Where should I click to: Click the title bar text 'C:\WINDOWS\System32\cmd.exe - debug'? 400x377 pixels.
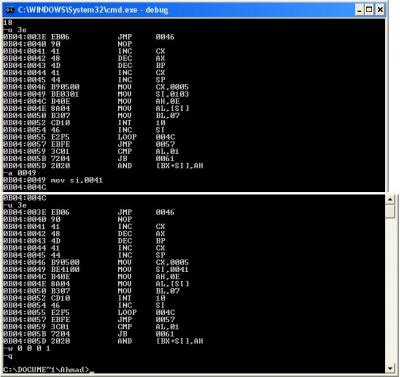coord(93,10)
